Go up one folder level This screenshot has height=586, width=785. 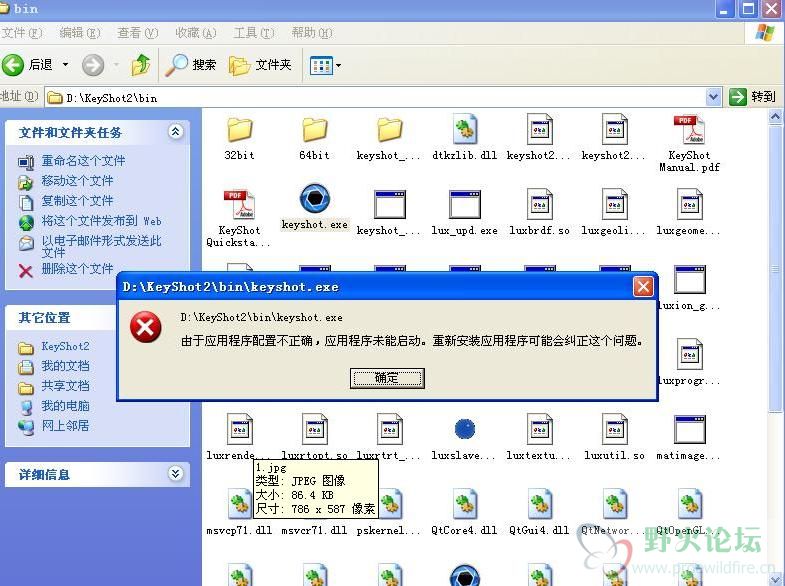(x=141, y=65)
